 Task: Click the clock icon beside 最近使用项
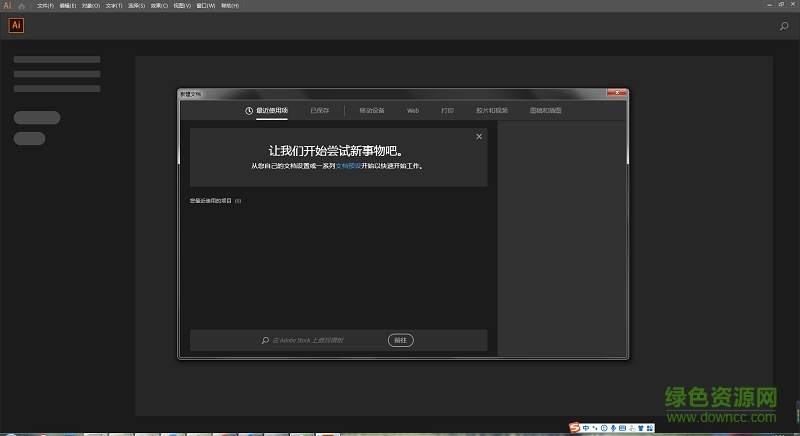(250, 110)
